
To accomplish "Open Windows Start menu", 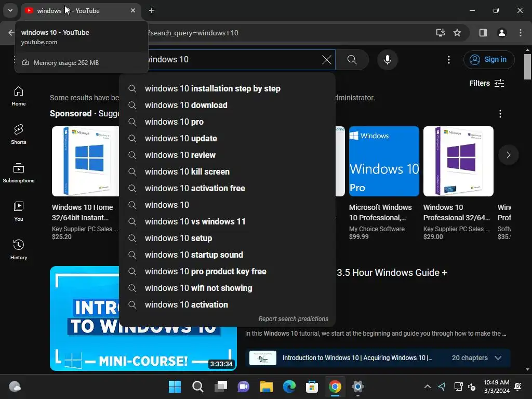I will (175, 387).
